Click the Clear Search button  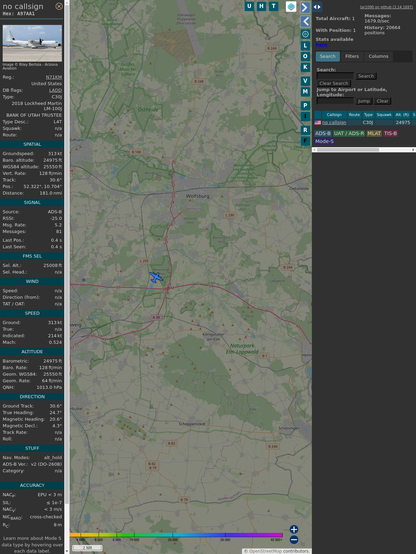pyautogui.click(x=334, y=83)
